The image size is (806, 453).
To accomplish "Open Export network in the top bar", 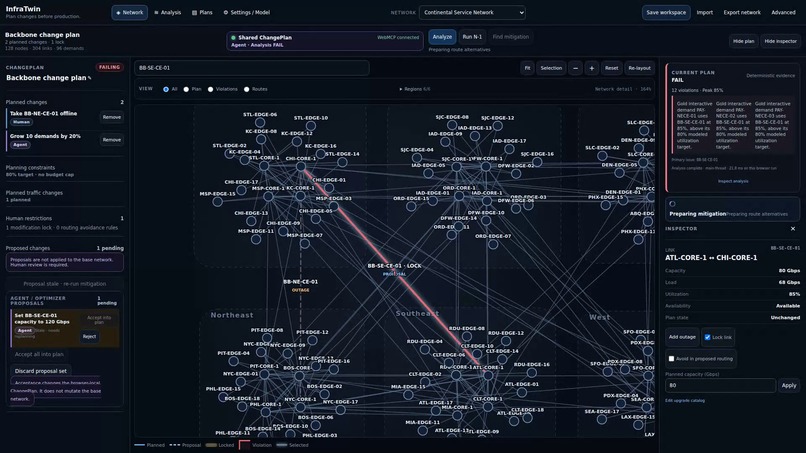I will 742,12.
